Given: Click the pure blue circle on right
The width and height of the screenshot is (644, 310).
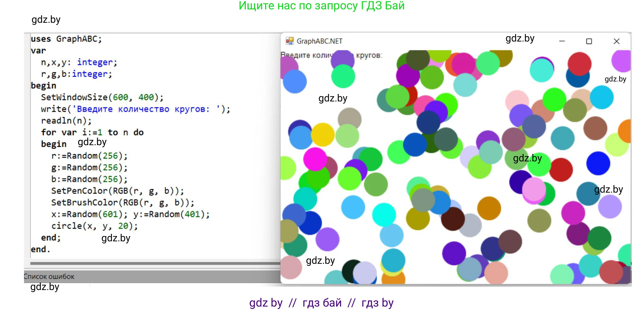Looking at the screenshot, I should (598, 163).
